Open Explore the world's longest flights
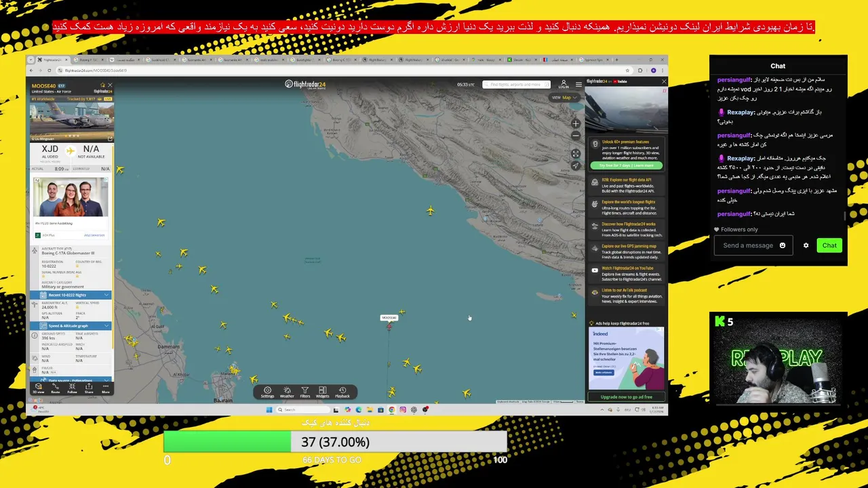Image resolution: width=868 pixels, height=488 pixels. (x=626, y=207)
